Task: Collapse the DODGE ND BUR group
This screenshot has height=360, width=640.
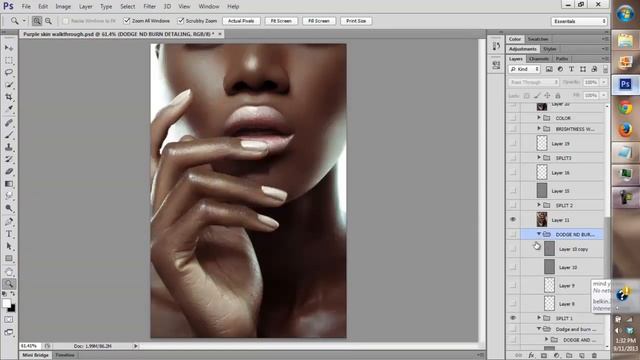Action: point(539,234)
